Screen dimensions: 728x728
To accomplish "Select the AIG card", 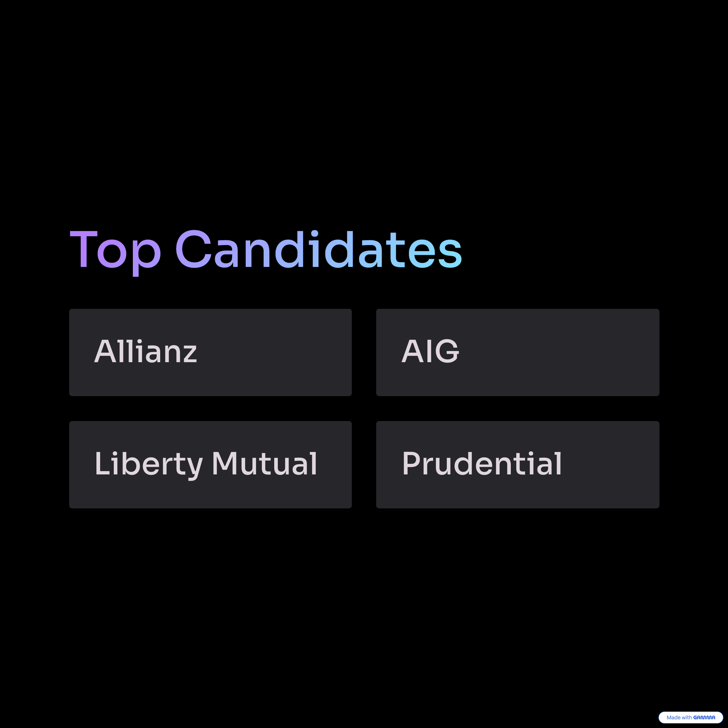I will pos(518,352).
